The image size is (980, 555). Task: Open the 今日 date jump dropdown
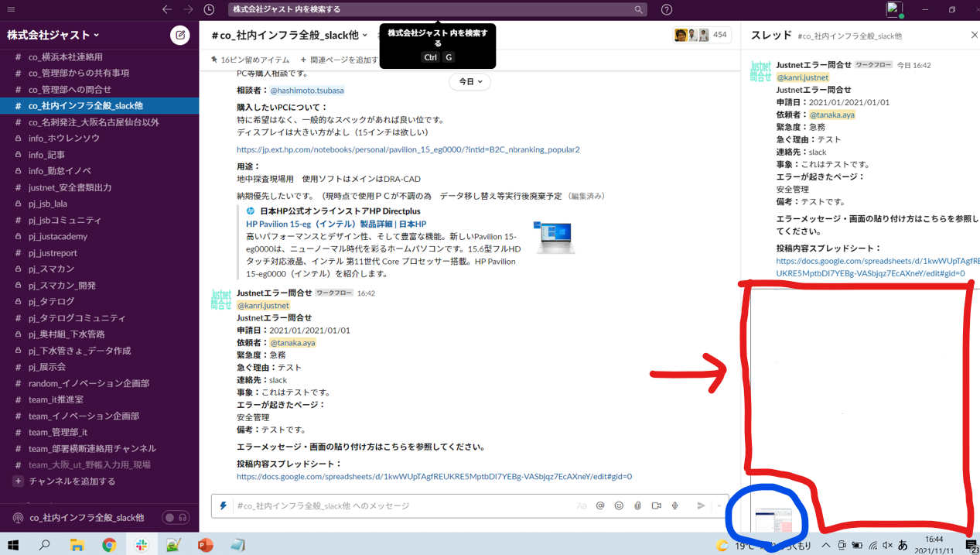[x=470, y=81]
